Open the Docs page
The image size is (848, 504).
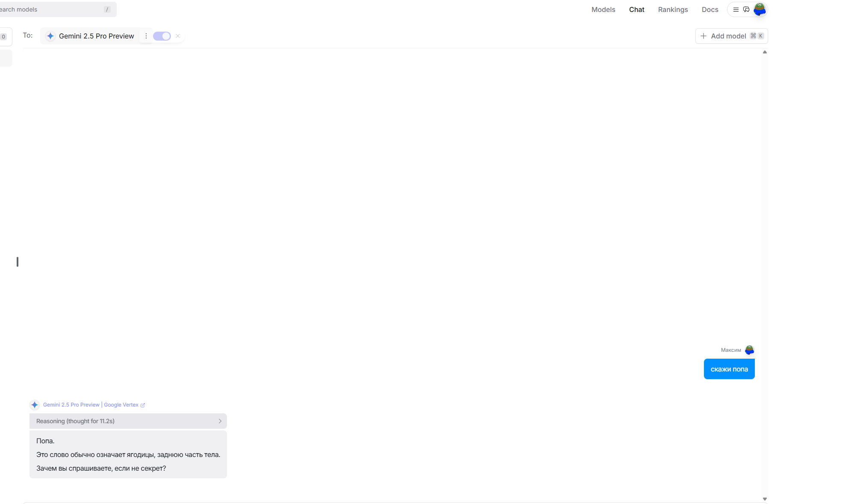[710, 9]
